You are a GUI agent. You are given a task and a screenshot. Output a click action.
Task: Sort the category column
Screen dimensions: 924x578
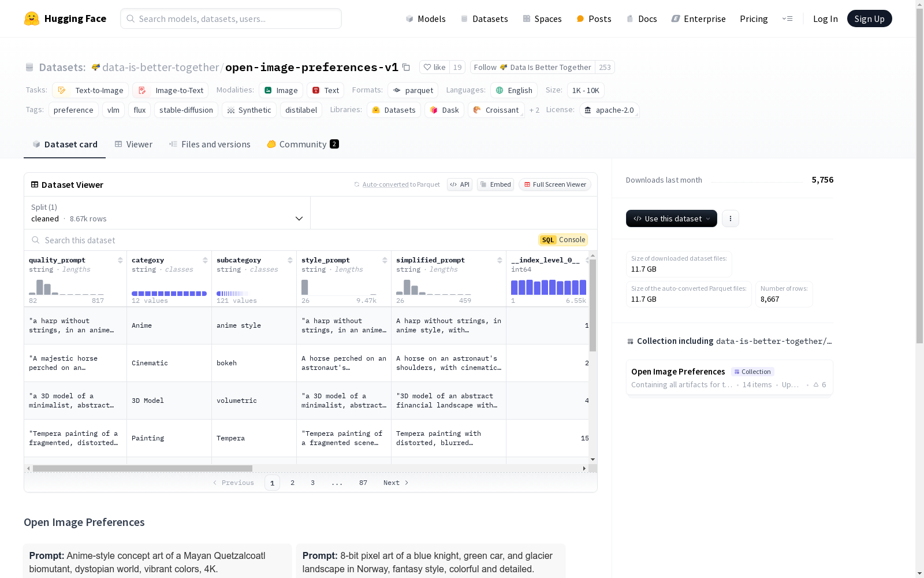tap(205, 260)
